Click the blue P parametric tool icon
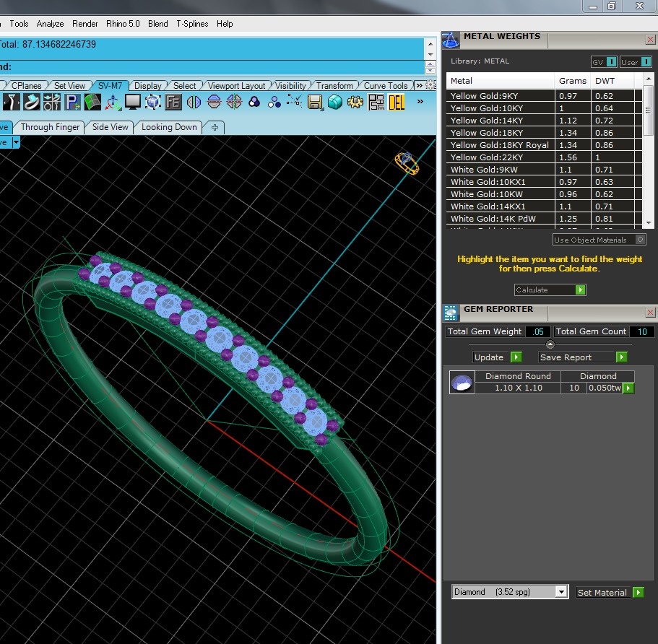 tap(72, 102)
